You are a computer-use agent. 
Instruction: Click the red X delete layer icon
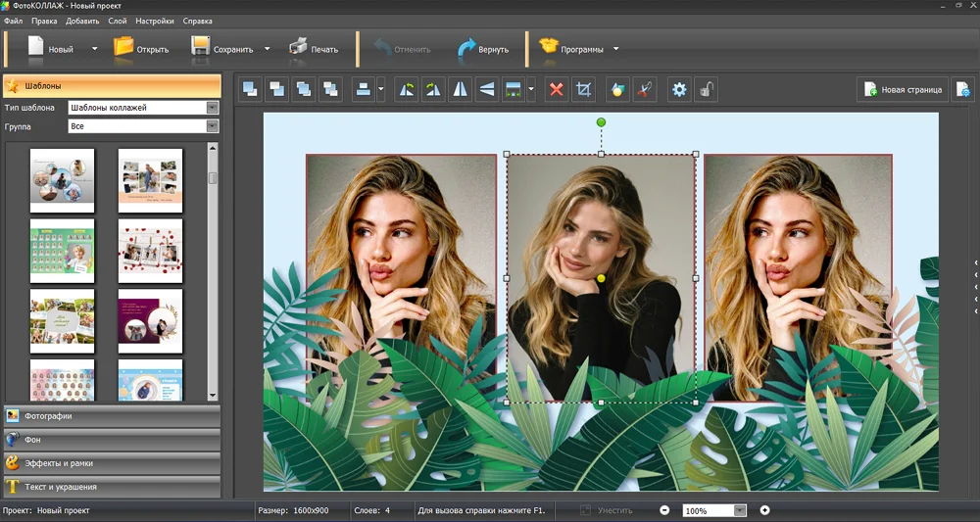coord(557,90)
